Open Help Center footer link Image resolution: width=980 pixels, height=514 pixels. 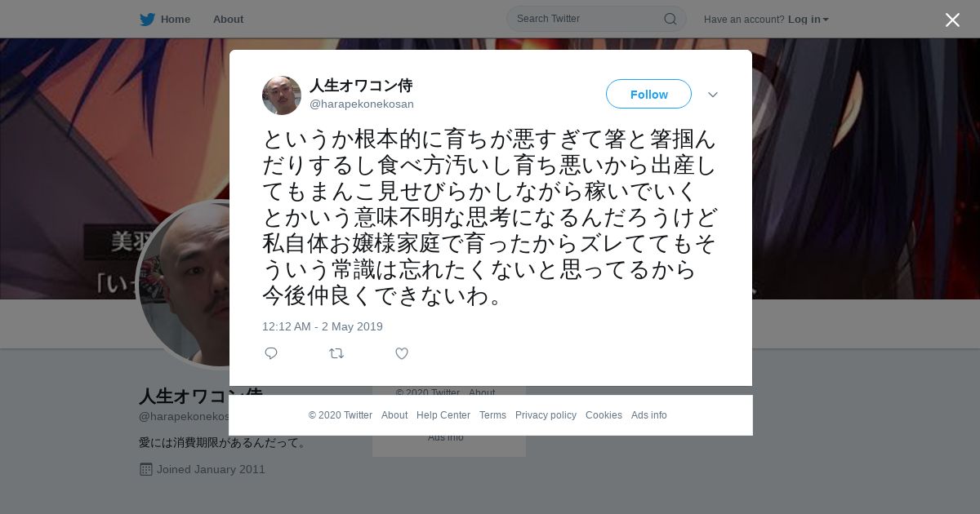(443, 415)
